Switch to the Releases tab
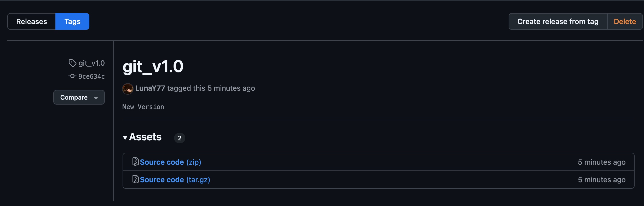 (32, 21)
